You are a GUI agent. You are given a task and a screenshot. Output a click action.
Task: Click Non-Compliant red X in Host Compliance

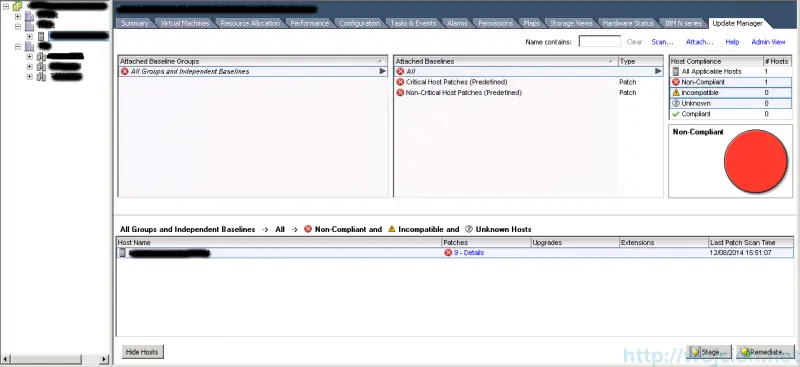pos(676,82)
